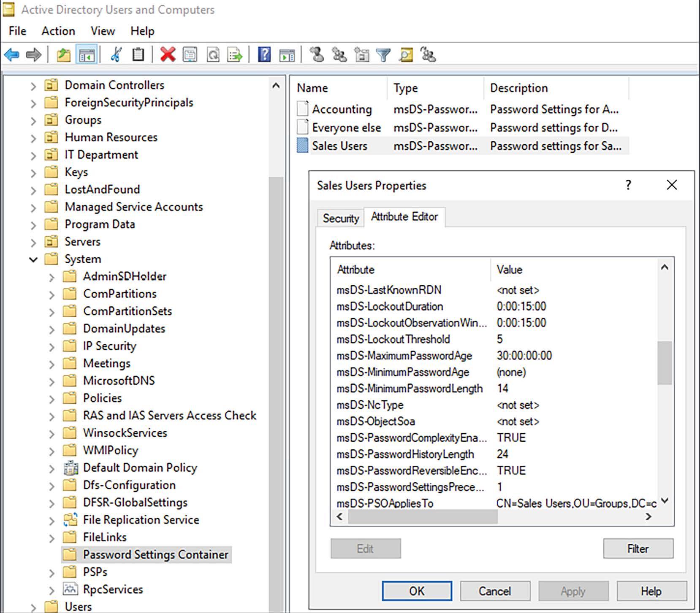Click the Cut scissors toolbar icon

tap(116, 55)
